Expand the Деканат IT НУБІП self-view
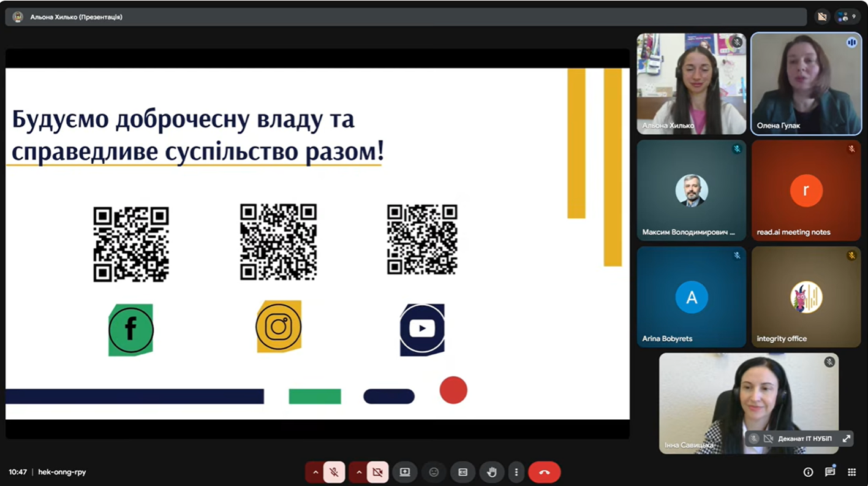Image resolution: width=868 pixels, height=486 pixels. click(x=846, y=439)
